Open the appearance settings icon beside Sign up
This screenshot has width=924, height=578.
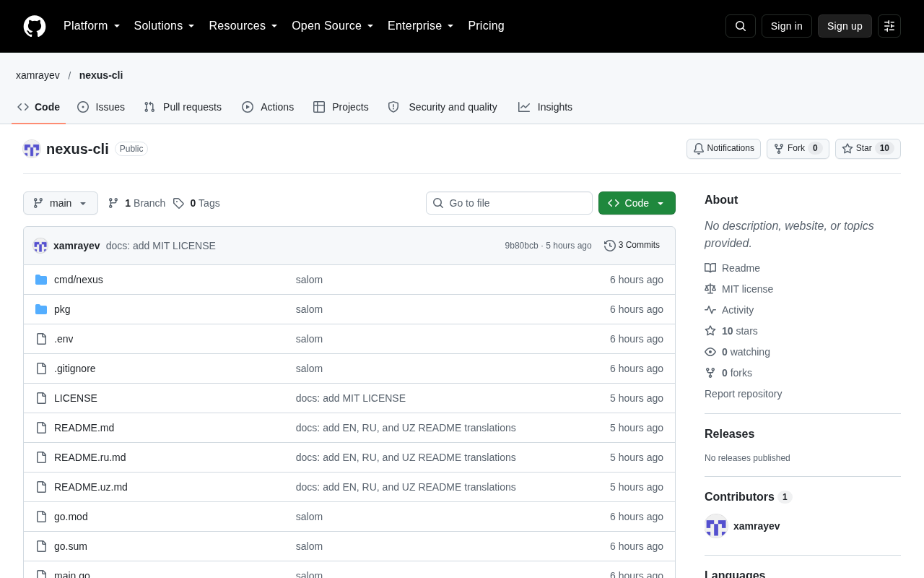pos(889,26)
